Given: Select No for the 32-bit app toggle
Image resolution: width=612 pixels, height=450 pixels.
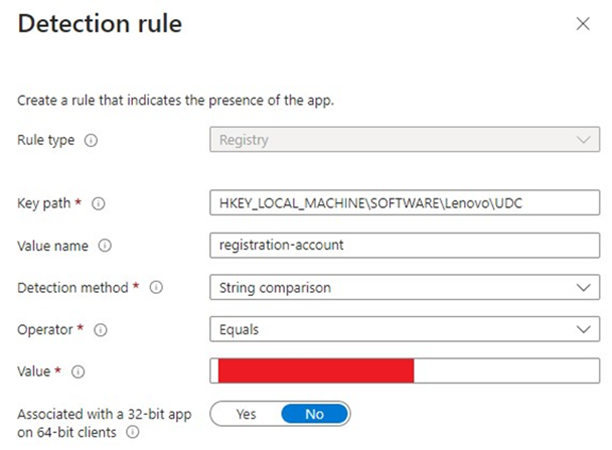Looking at the screenshot, I should pos(314,414).
